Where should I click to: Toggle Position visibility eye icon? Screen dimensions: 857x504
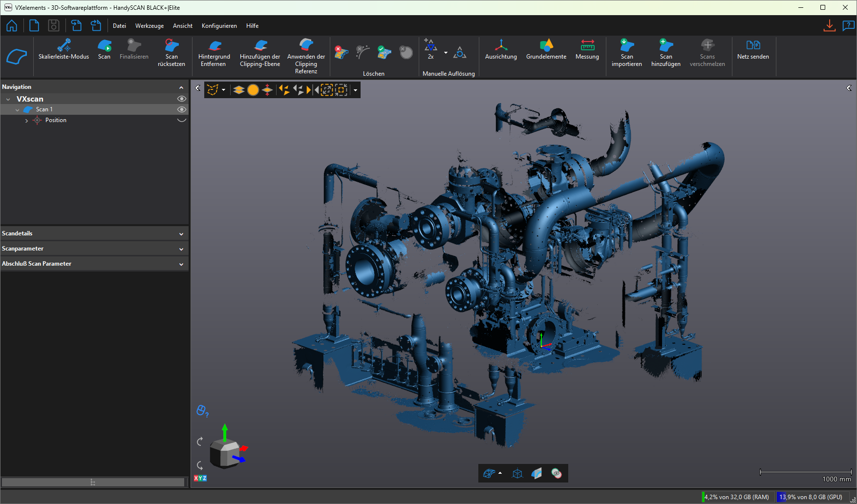[x=182, y=120]
